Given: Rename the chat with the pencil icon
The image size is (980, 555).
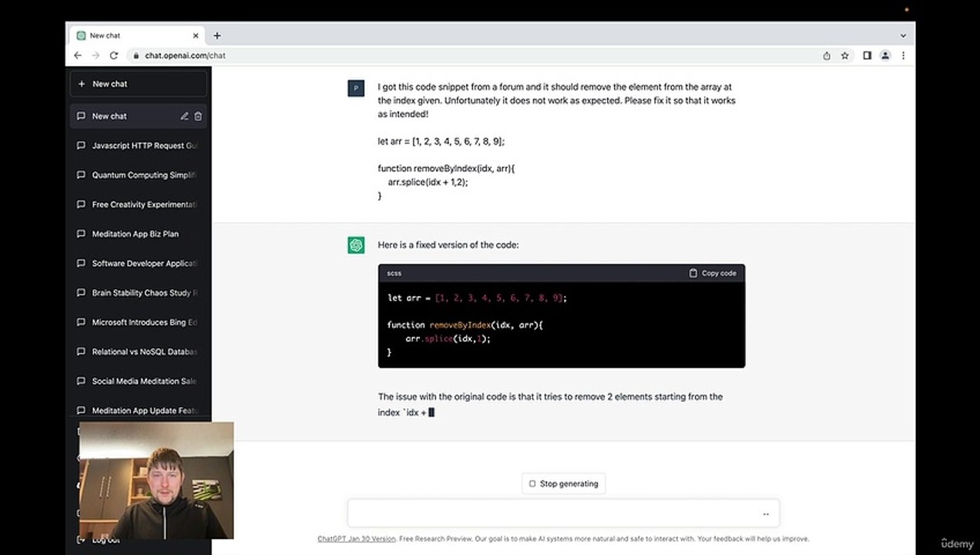Looking at the screenshot, I should click(184, 116).
